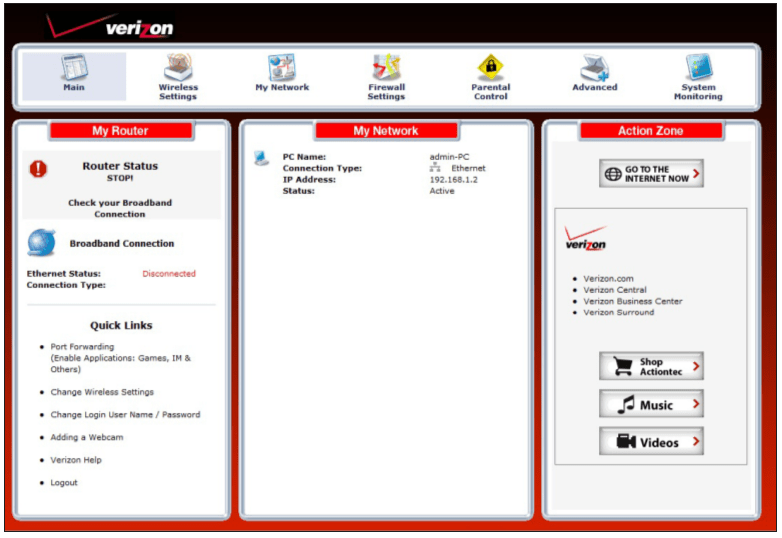Open the Verizon.com link

click(608, 279)
